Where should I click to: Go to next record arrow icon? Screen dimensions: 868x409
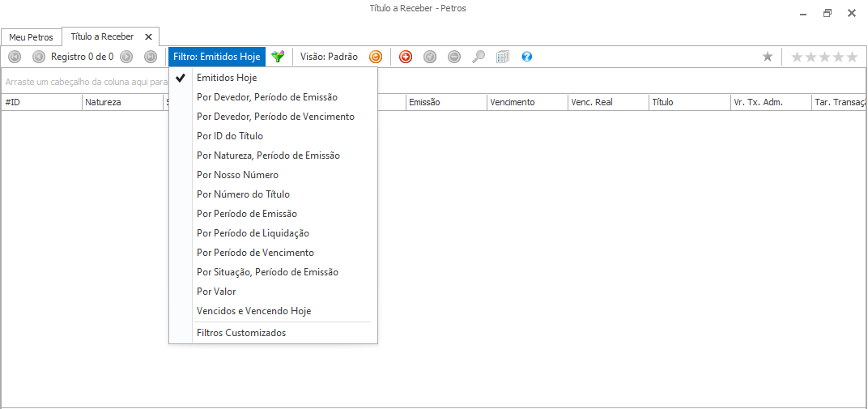[126, 57]
